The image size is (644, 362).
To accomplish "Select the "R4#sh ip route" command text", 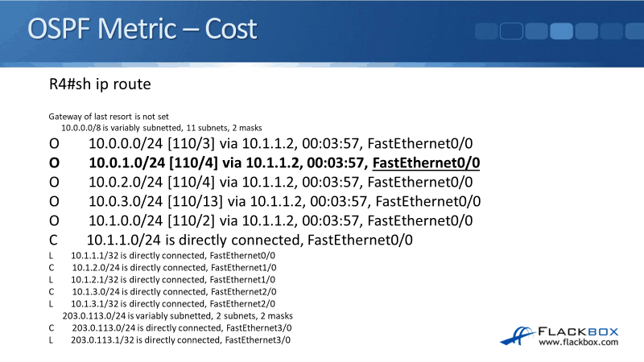I will point(100,84).
